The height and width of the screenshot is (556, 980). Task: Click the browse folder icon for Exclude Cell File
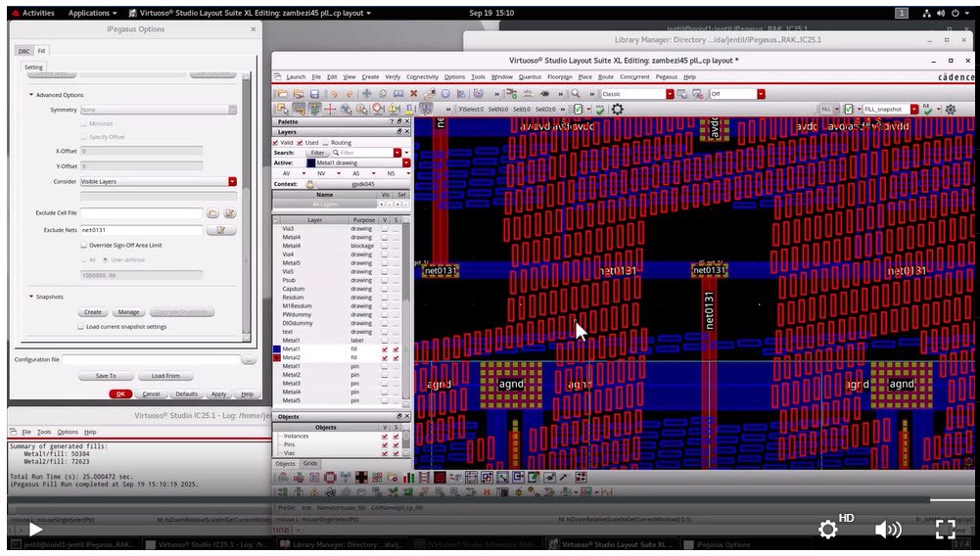pyautogui.click(x=212, y=212)
